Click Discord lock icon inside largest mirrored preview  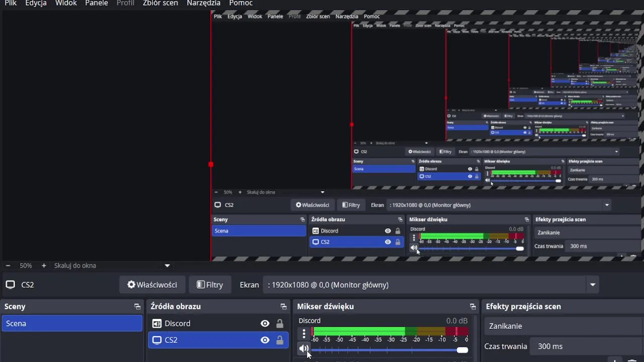click(397, 231)
